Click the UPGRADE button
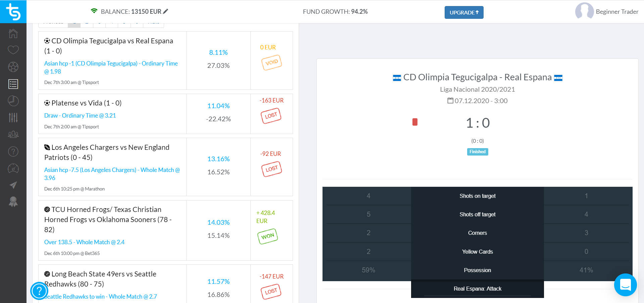 464,12
